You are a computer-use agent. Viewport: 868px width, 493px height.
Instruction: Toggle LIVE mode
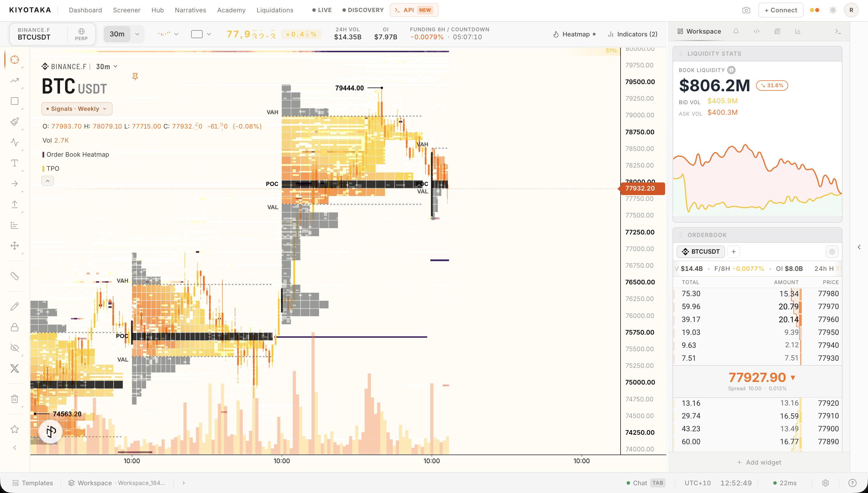[322, 10]
